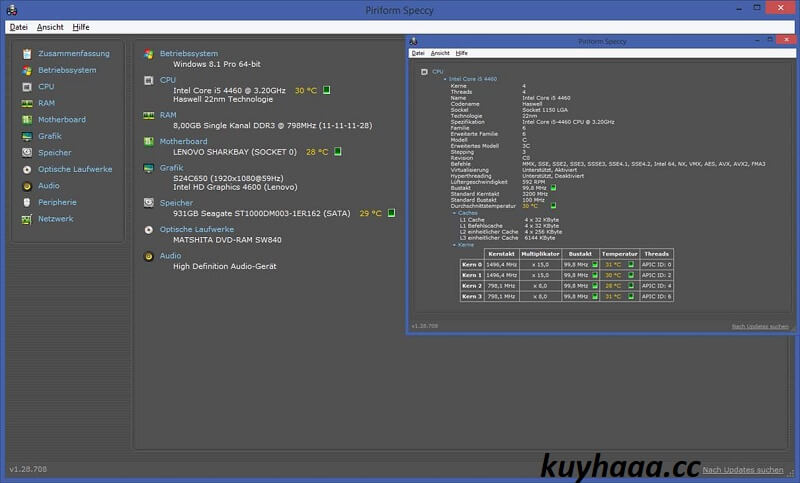
Task: Click Speicher hard drive icon in summary
Action: (x=148, y=203)
